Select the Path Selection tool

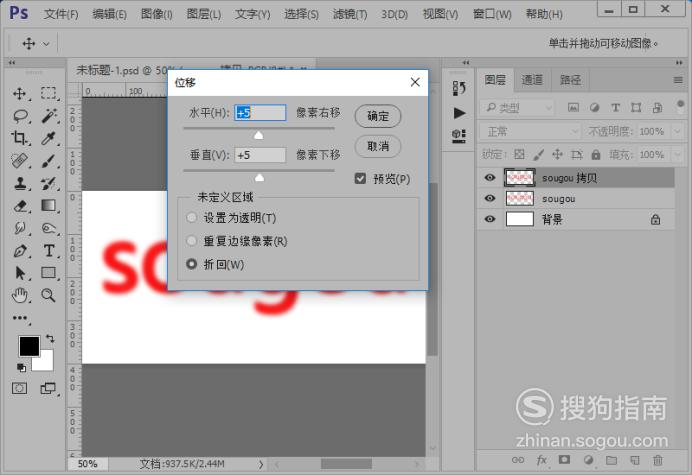click(20, 273)
